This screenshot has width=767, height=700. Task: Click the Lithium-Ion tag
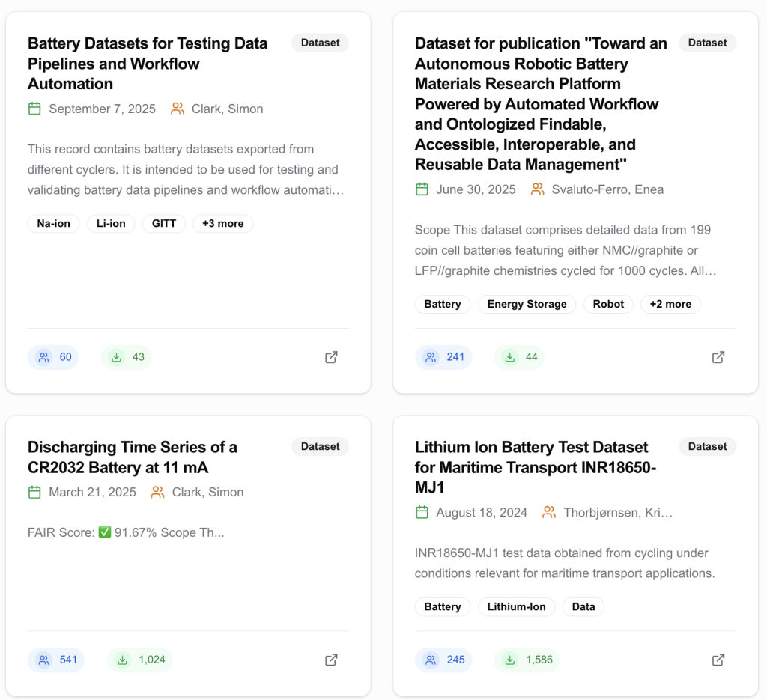(516, 606)
